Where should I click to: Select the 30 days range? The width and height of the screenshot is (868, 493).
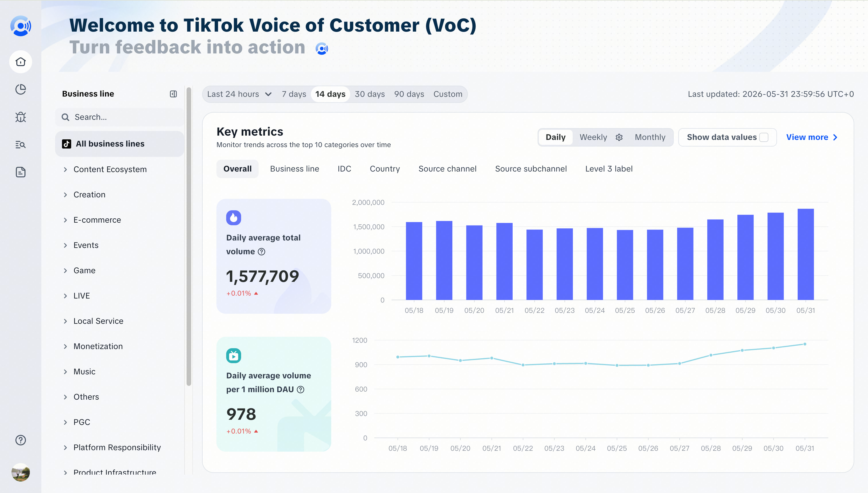tap(369, 94)
